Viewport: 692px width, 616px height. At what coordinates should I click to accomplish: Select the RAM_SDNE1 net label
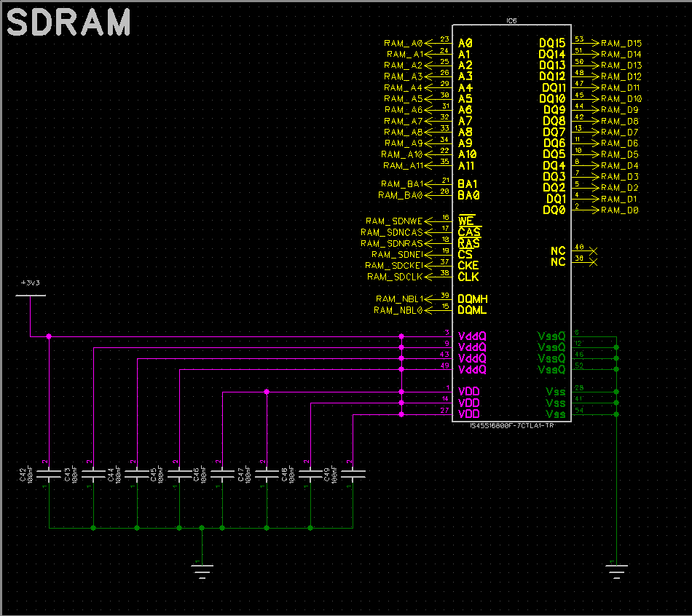[x=397, y=255]
